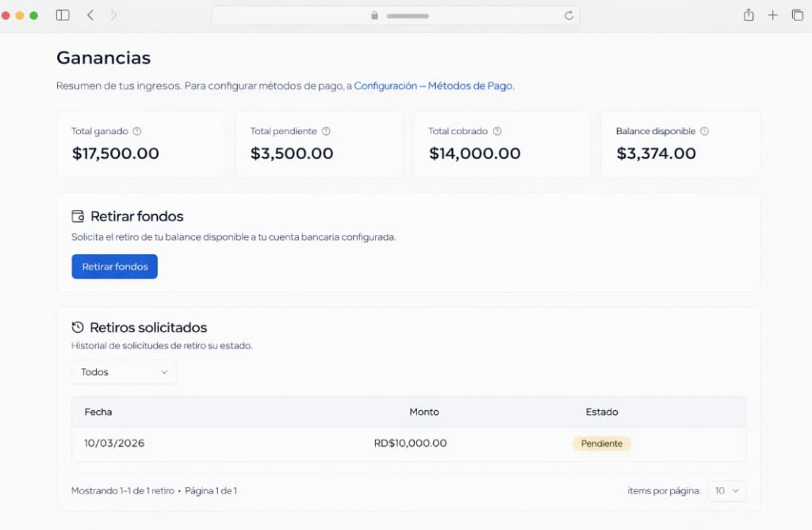812x530 pixels.
Task: Click the wallet icon beside Retirar fondos
Action: pyautogui.click(x=79, y=216)
